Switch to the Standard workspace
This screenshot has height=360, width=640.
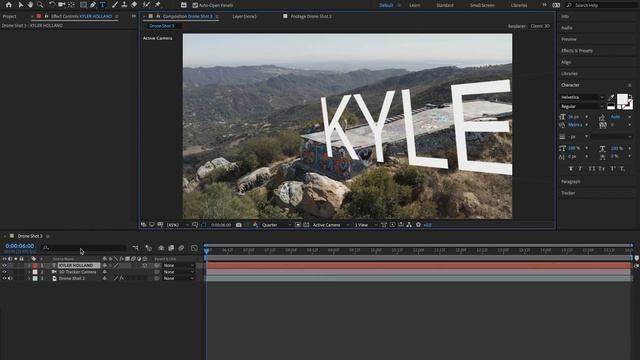coord(444,5)
